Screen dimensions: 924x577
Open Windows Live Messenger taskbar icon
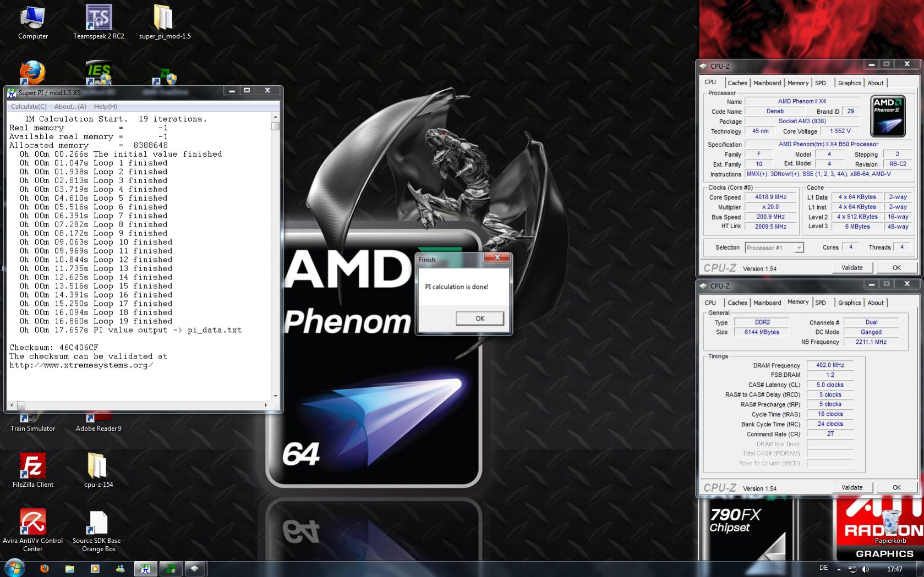point(120,569)
